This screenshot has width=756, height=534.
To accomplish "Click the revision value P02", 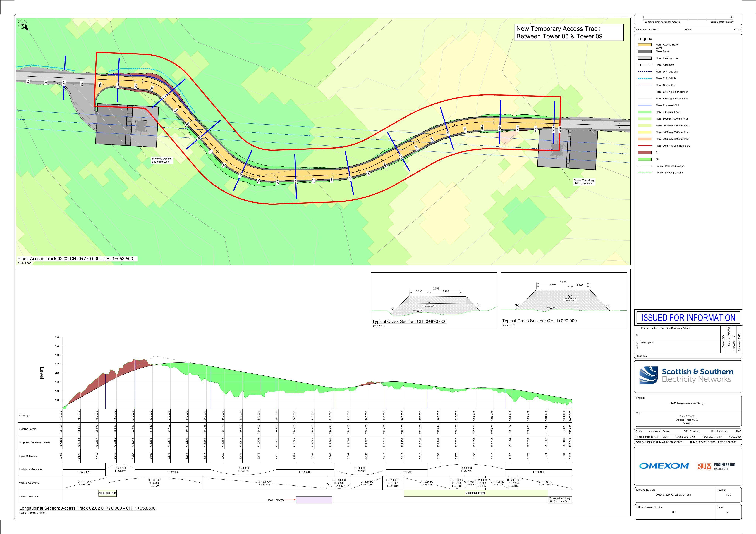I will (x=728, y=495).
